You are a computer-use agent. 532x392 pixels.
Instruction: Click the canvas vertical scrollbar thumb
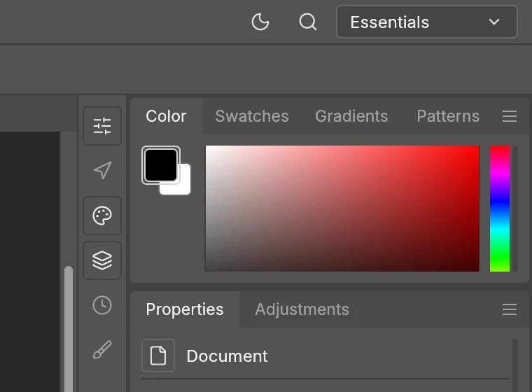[69, 328]
